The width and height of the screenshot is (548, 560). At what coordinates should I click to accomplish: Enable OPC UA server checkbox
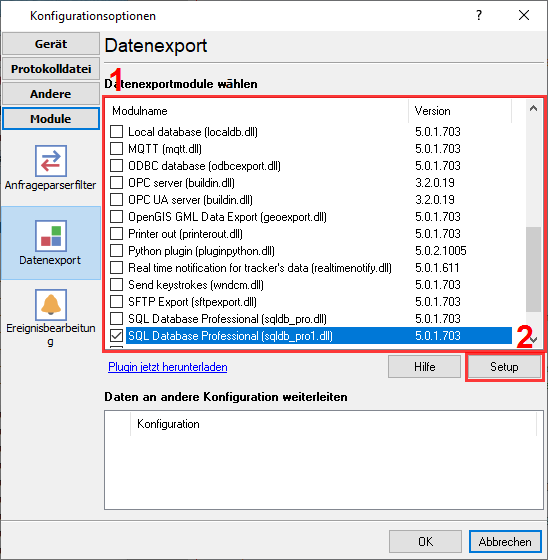coord(116,200)
